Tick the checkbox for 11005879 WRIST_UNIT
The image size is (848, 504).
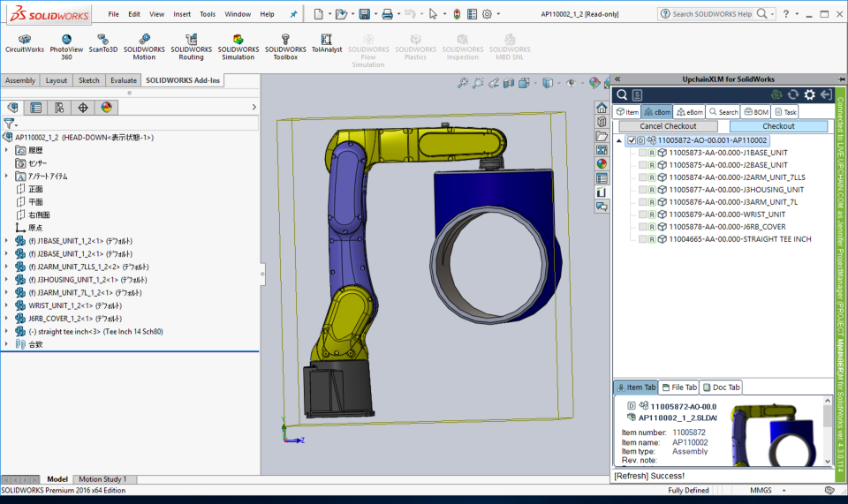point(643,214)
